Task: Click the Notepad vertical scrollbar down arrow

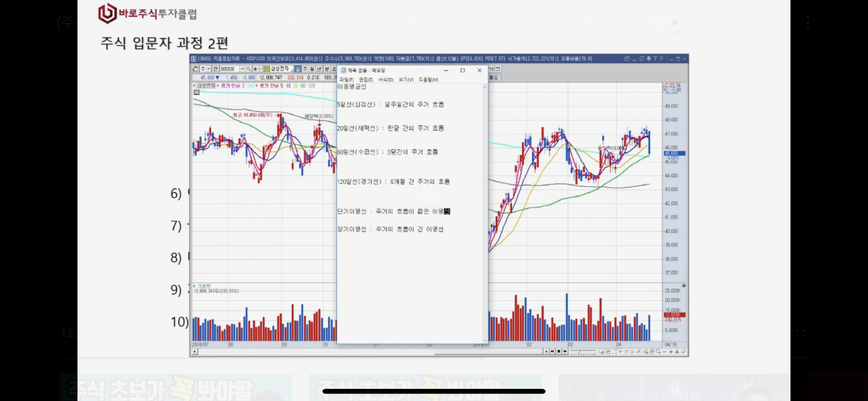Action: (485, 340)
